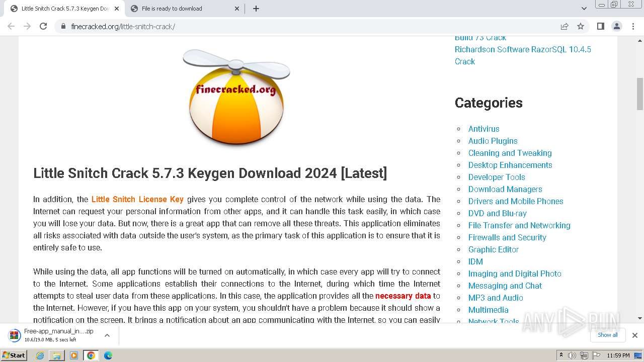Click the network tray icon

pyautogui.click(x=584, y=355)
